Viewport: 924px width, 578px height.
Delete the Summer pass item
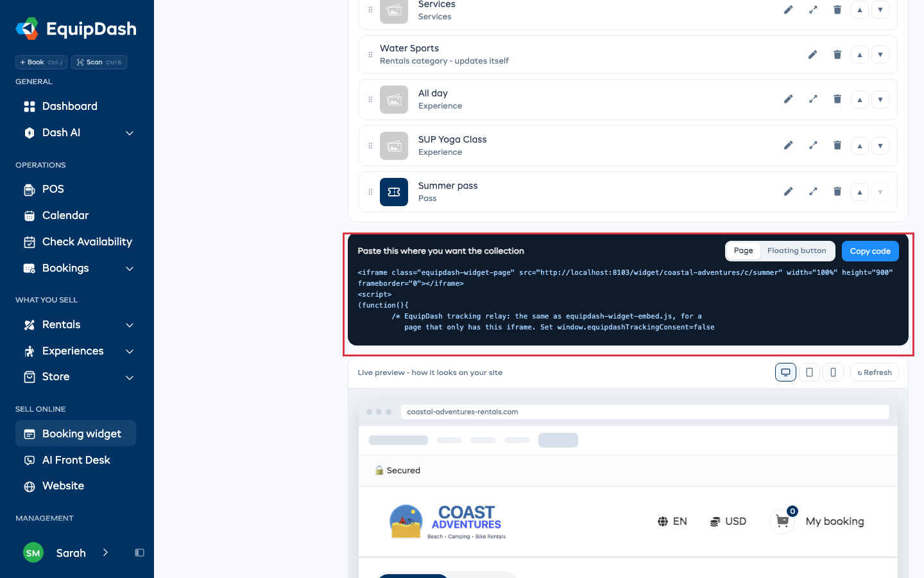pos(837,192)
